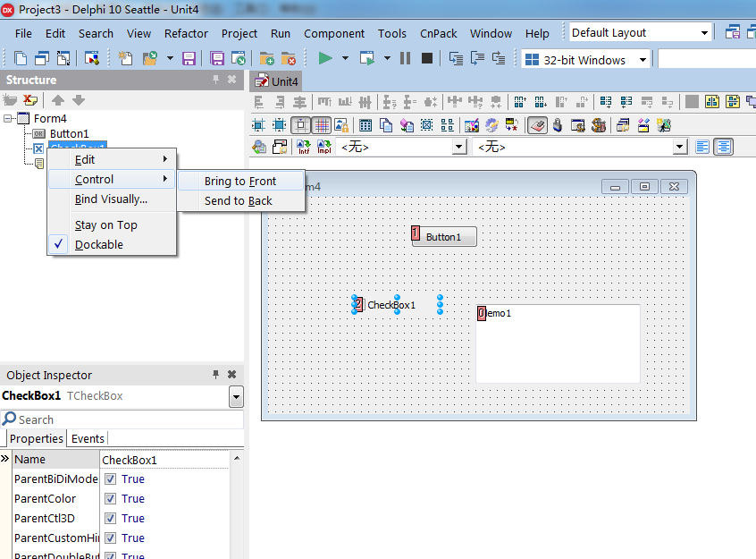Click the Unit4 editor tab
Viewport: 756px width, 559px height.
coord(276,81)
